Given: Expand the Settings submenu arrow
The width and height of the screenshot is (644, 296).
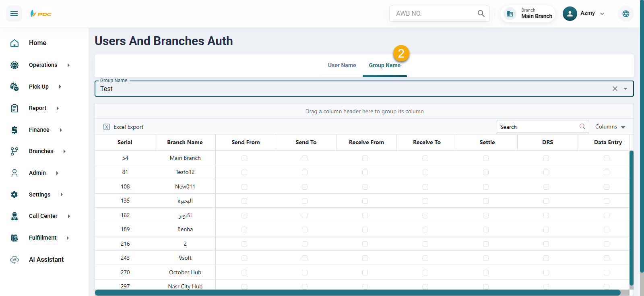Looking at the screenshot, I should tap(62, 195).
